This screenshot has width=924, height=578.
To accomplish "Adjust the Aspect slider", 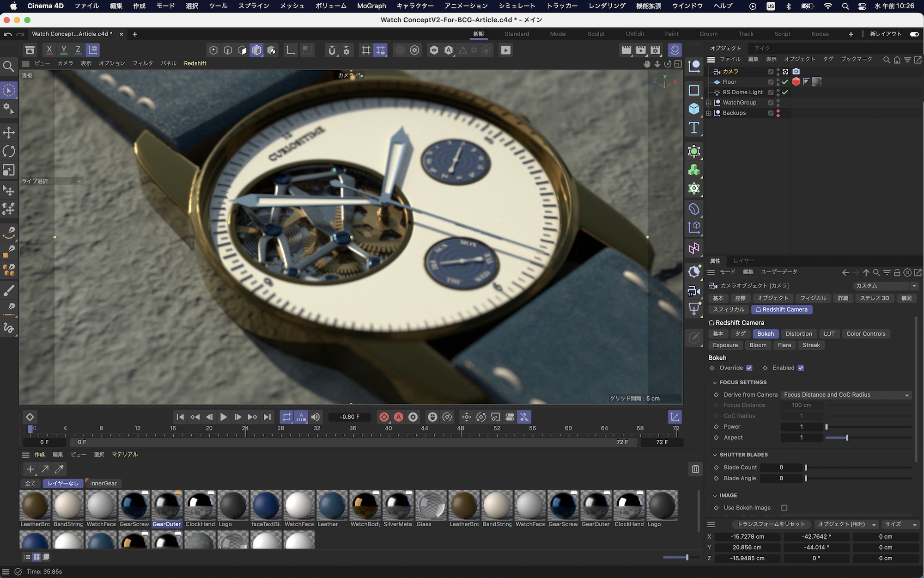I will click(846, 438).
